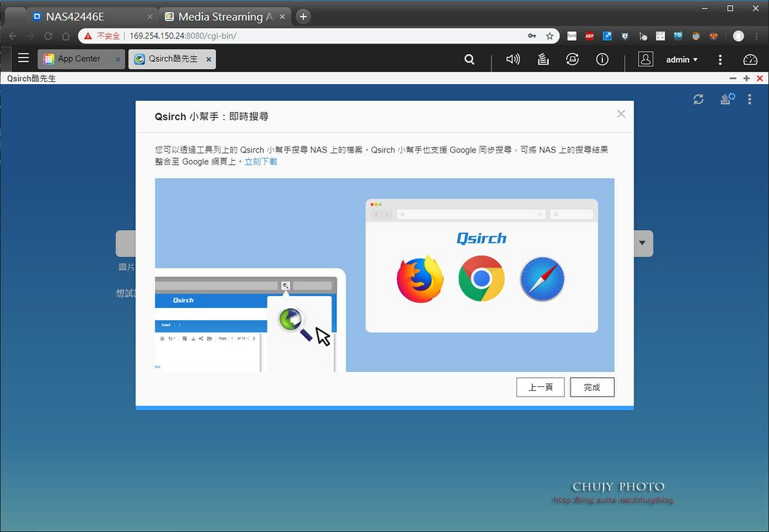The height and width of the screenshot is (532, 769).
Task: Open Qsirch window more options menu
Action: (749, 99)
